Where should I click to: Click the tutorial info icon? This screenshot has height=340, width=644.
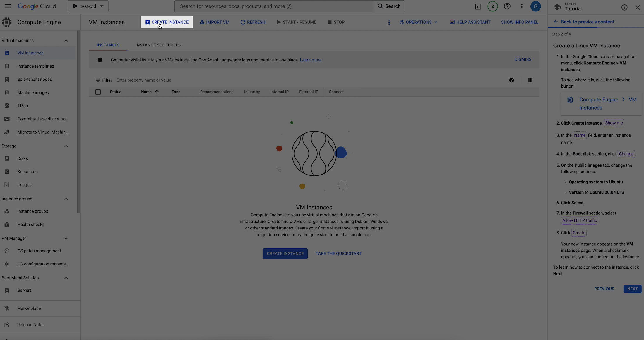point(624,7)
